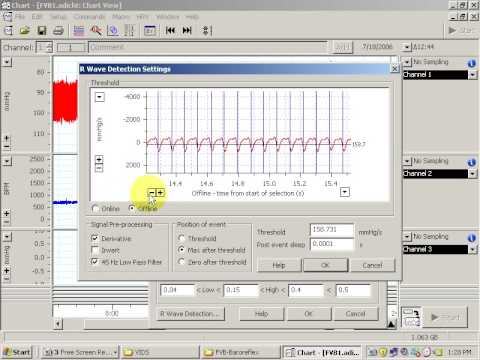
Task: Click the 0.04 frequency input field
Action: 177,290
